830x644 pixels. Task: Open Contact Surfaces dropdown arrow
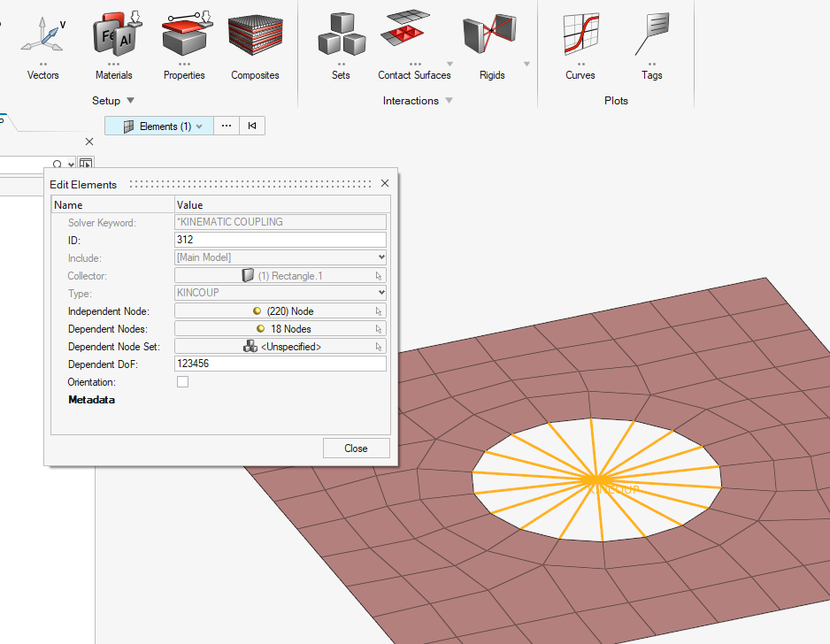point(450,64)
